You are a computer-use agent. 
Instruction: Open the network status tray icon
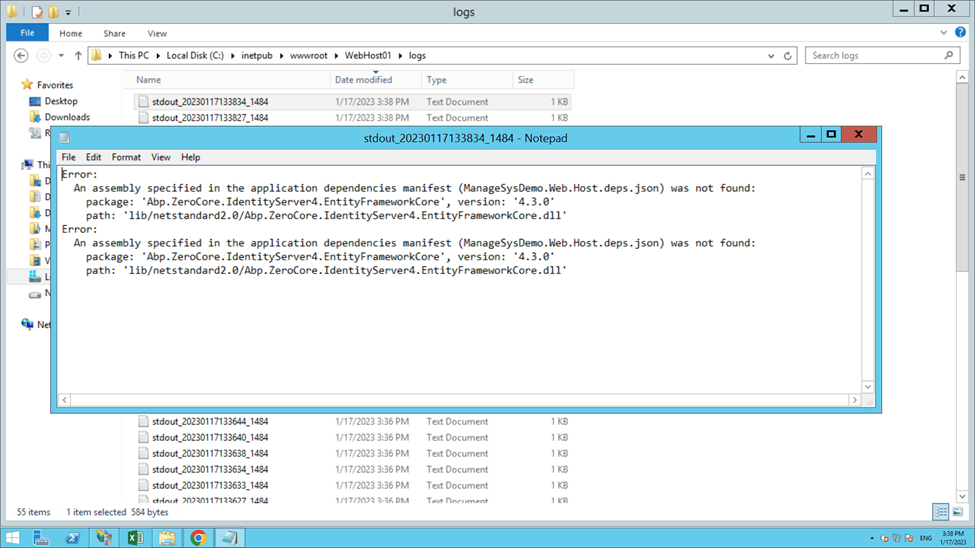click(x=896, y=538)
